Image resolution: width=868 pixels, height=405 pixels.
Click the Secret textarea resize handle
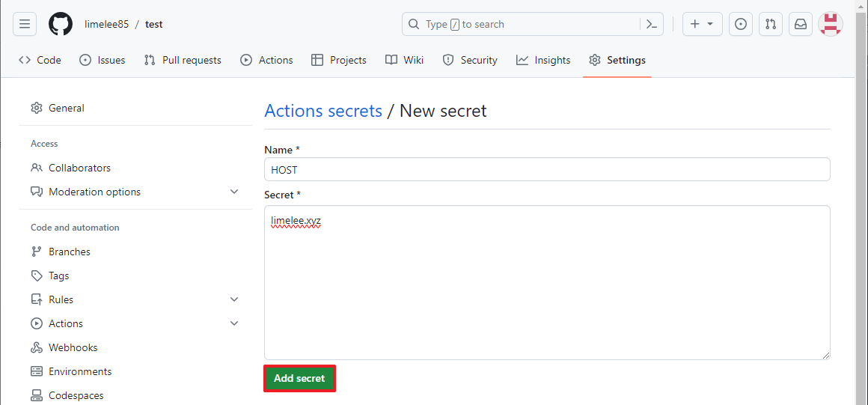(x=825, y=355)
